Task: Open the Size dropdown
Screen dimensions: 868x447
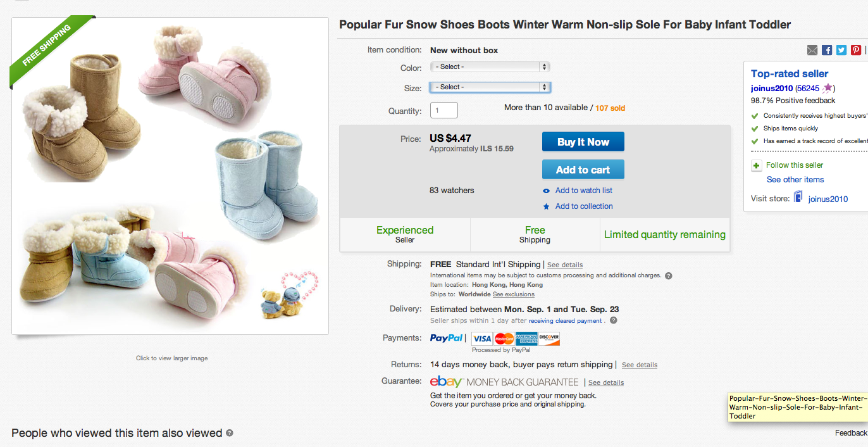Action: (490, 87)
